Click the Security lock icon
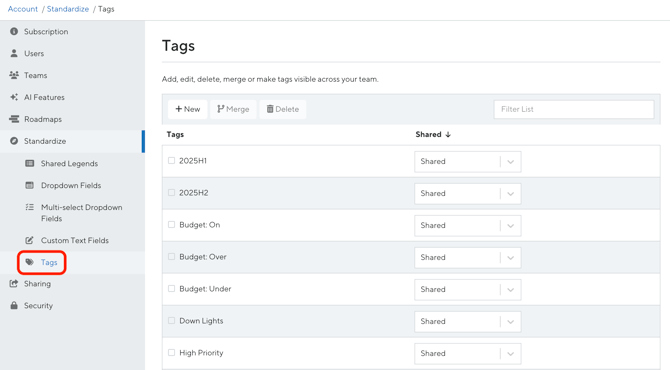This screenshot has width=670, height=370. click(x=14, y=305)
